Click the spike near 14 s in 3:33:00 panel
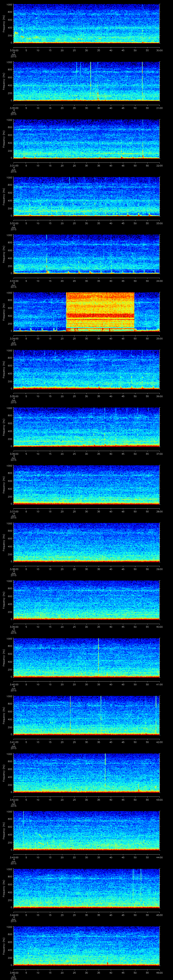Viewport: 173px width, 980px height. pos(47,254)
